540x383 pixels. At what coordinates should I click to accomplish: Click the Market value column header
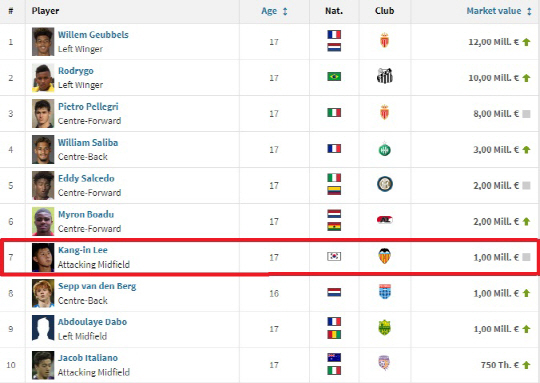click(x=494, y=11)
